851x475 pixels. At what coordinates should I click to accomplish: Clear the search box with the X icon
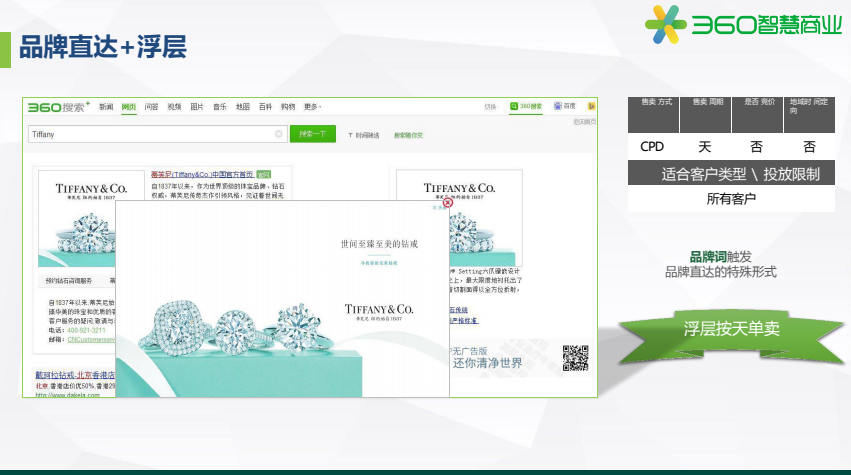coord(279,134)
